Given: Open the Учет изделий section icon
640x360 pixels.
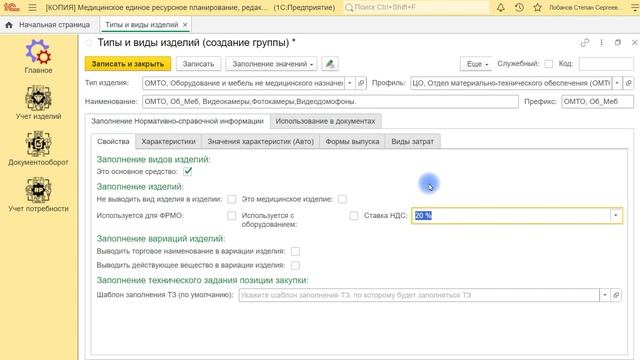Looking at the screenshot, I should [38, 98].
